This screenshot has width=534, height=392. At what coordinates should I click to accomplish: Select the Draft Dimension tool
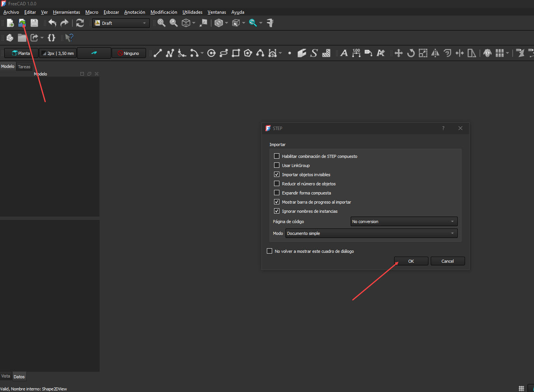[x=356, y=53]
